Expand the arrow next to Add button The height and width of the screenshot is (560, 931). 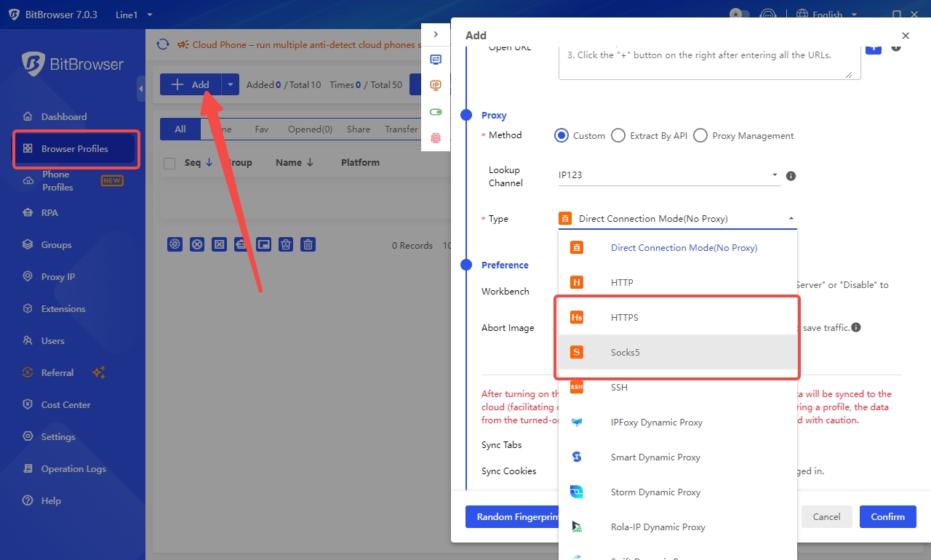pyautogui.click(x=230, y=84)
